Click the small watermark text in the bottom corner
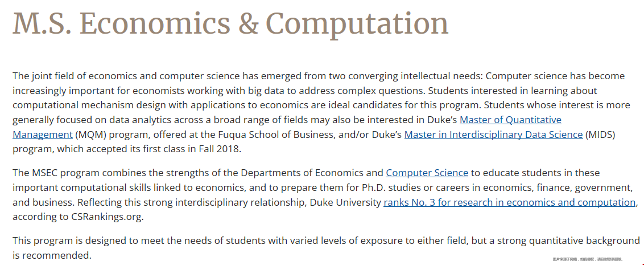 (x=588, y=259)
